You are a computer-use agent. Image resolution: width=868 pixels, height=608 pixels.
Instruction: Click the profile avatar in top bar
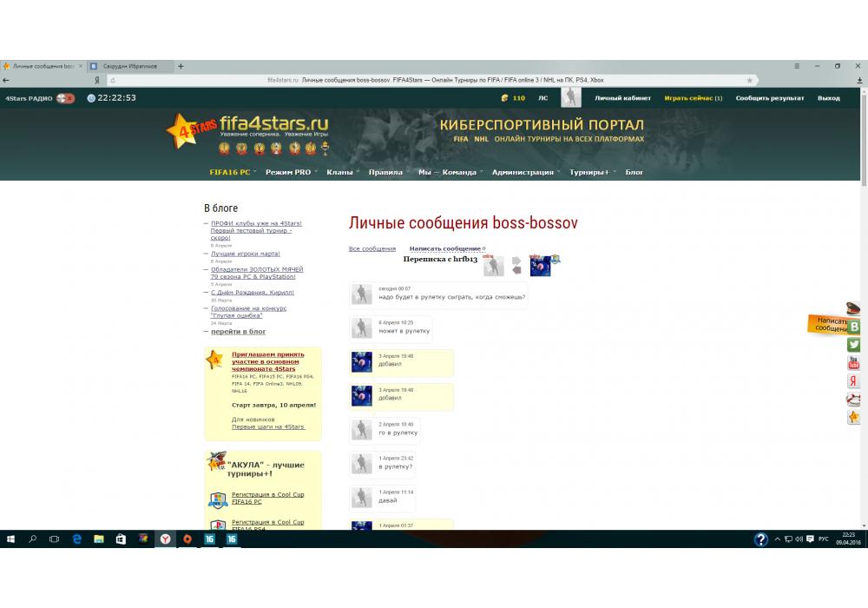click(x=570, y=98)
